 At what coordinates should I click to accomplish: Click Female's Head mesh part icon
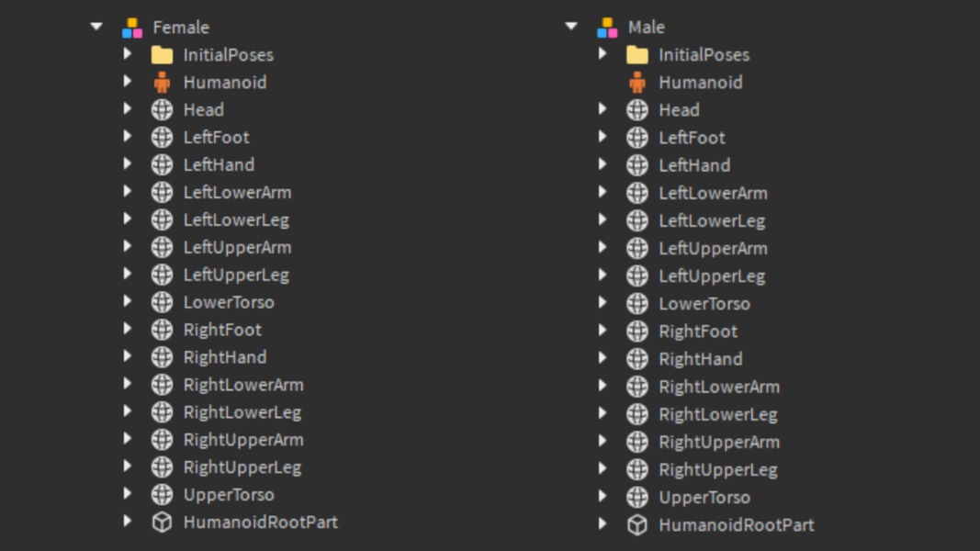point(162,110)
